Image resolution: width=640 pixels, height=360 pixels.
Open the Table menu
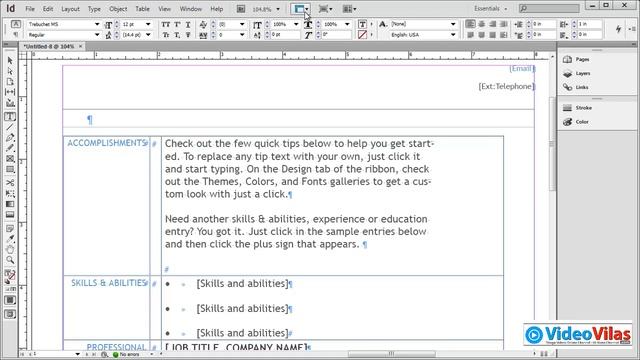(142, 9)
